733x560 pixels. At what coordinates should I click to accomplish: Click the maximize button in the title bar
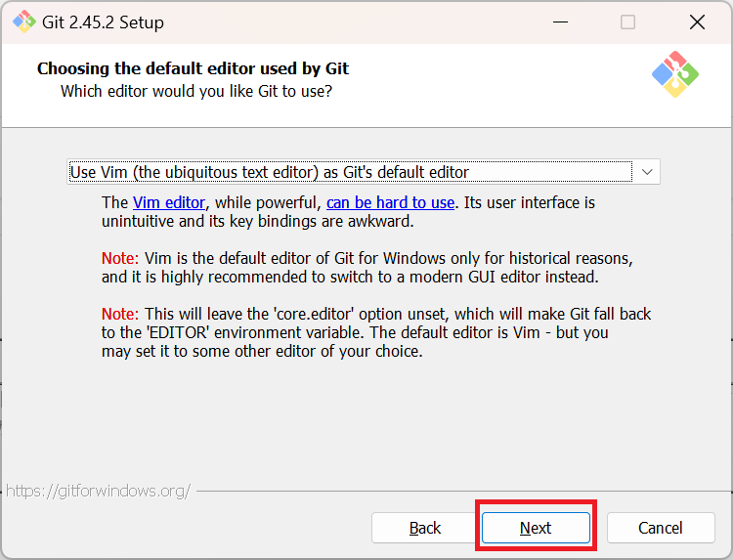click(627, 22)
